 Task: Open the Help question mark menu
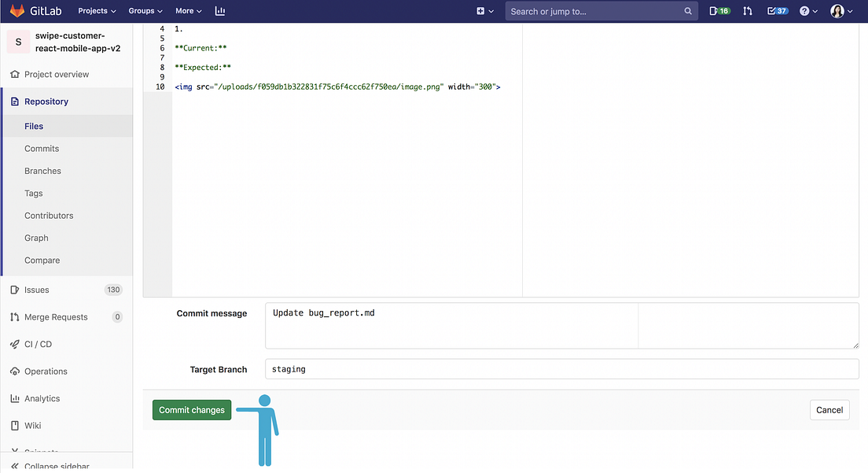click(x=808, y=11)
